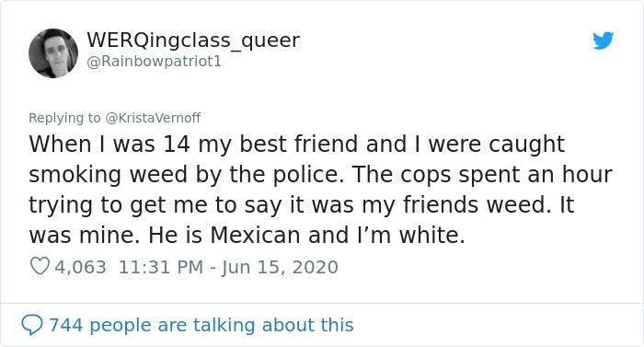644x347 pixels.
Task: Click '744' in the conversation count
Action: point(65,325)
